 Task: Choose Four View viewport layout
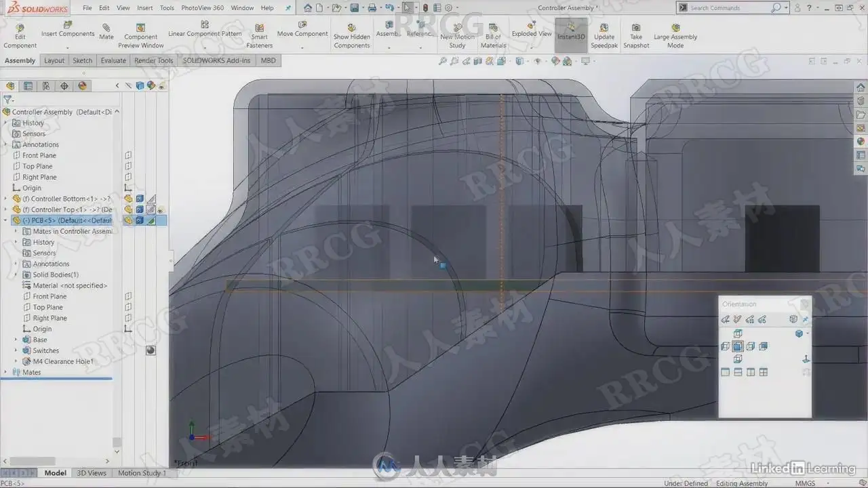coord(763,372)
